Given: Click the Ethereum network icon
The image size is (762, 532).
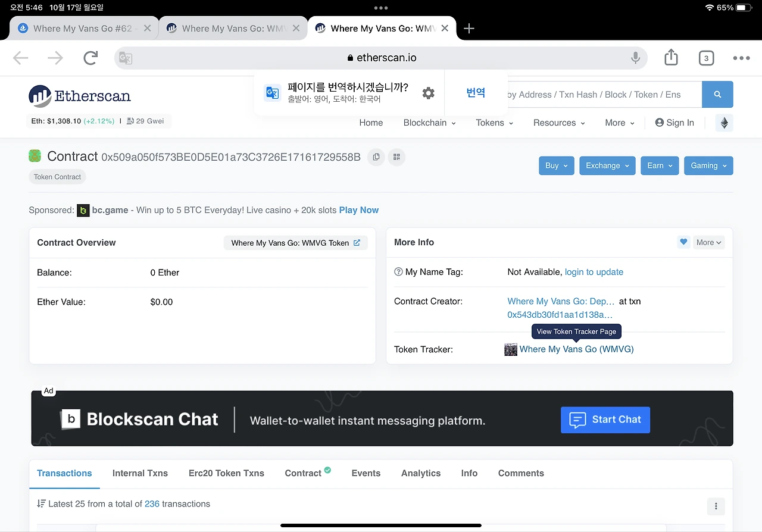Looking at the screenshot, I should point(724,123).
